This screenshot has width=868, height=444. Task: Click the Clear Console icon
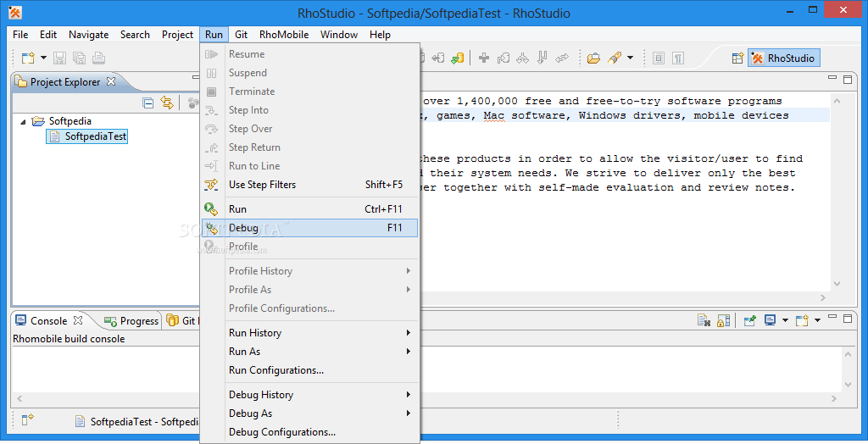[704, 320]
